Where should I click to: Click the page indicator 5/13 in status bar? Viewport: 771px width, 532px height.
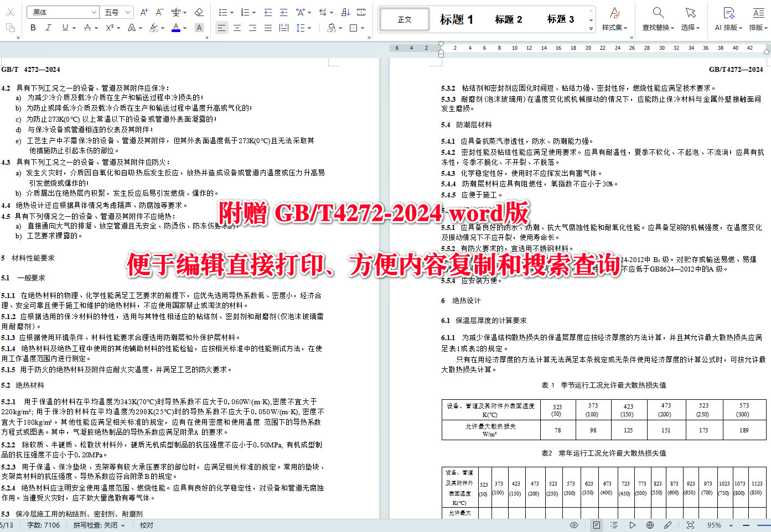click(x=7, y=525)
